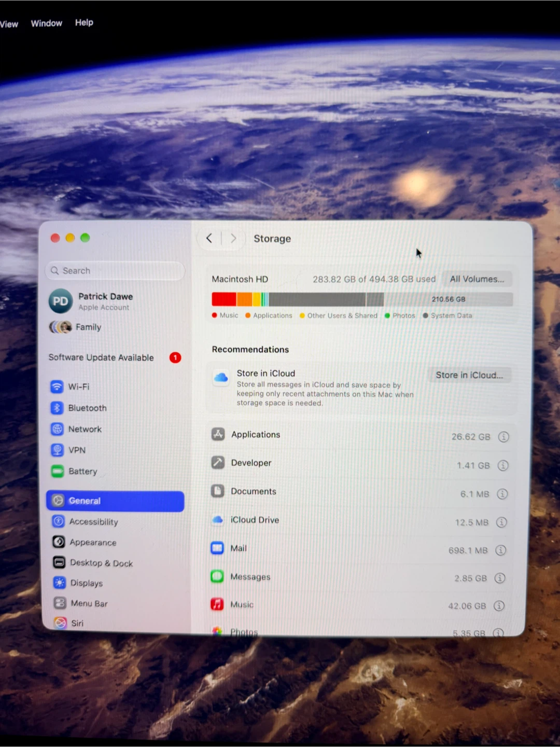Open the Window menu
Viewport: 560px width, 747px height.
pyautogui.click(x=46, y=23)
